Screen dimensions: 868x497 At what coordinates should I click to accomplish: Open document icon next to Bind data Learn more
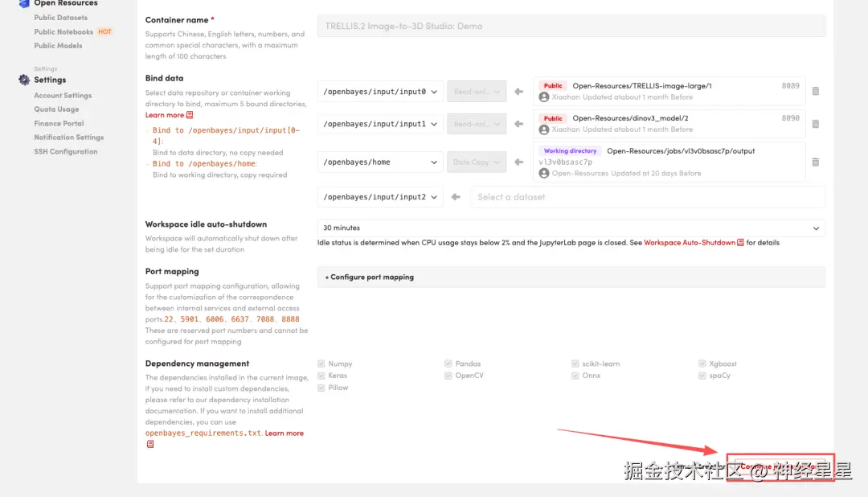[x=190, y=115]
